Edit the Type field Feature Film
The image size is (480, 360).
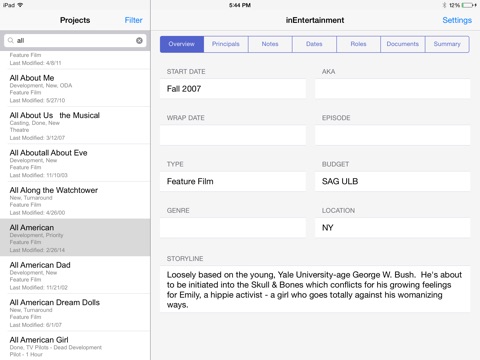click(x=233, y=181)
